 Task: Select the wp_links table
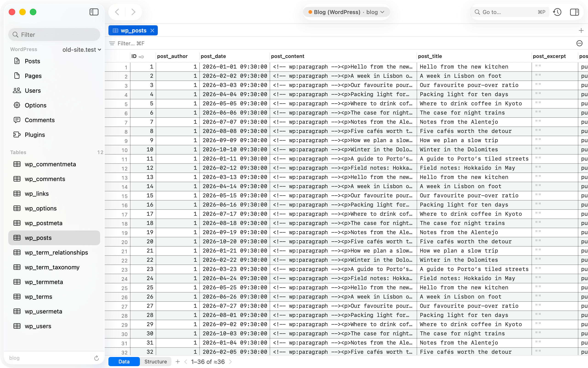54,194
